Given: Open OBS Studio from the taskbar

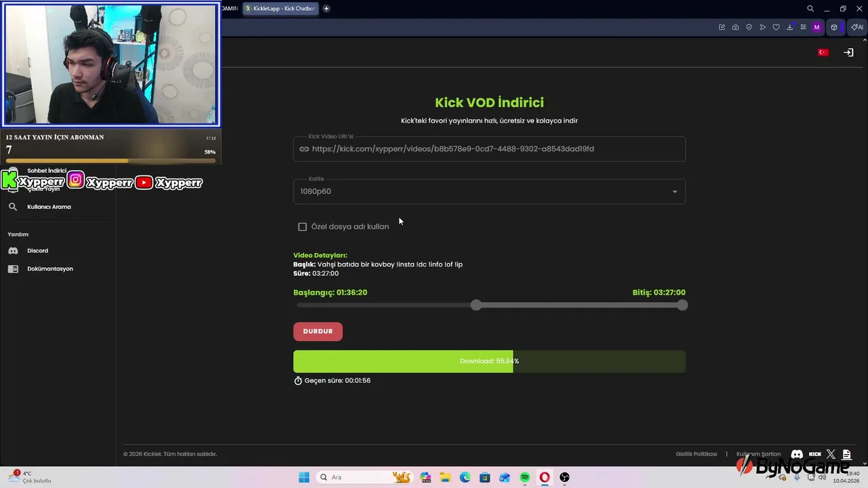Looking at the screenshot, I should coord(564,478).
